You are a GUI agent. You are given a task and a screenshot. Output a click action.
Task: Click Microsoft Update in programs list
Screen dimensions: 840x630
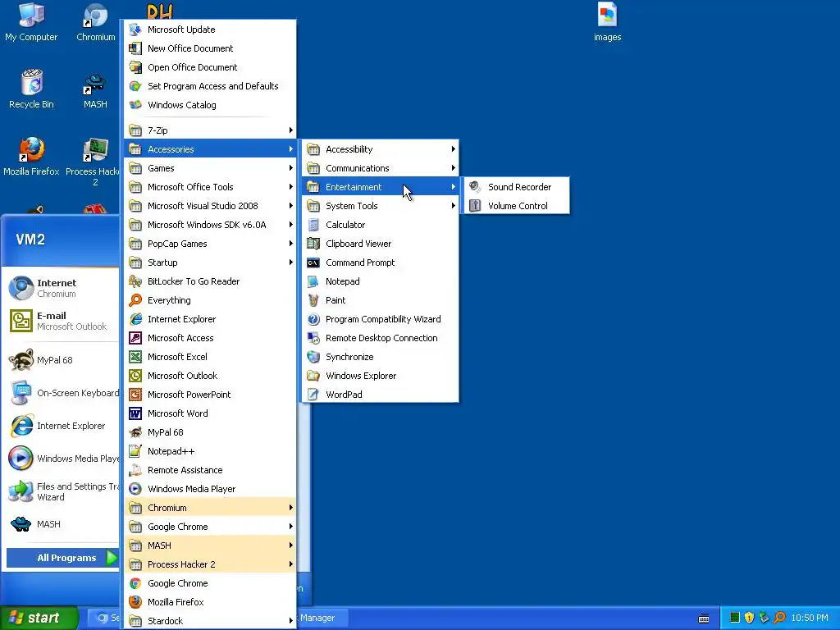pyautogui.click(x=210, y=30)
